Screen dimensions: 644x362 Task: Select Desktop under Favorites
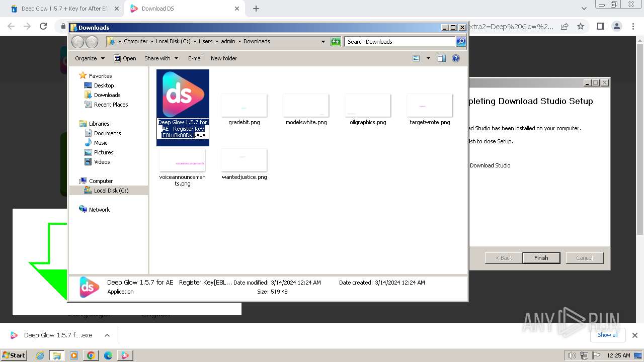pos(99,85)
